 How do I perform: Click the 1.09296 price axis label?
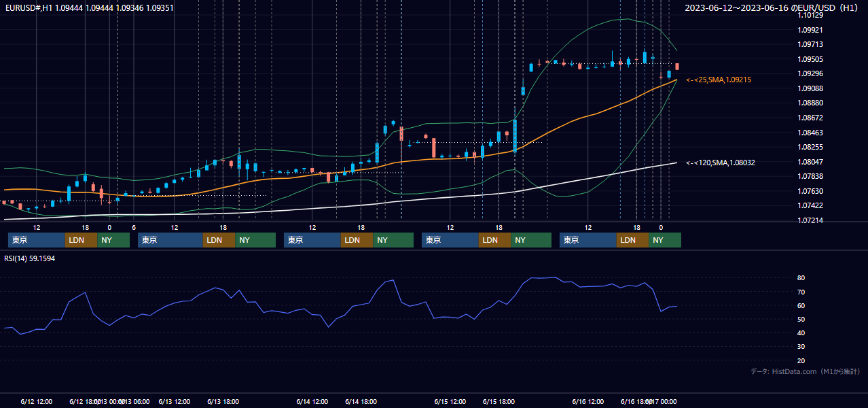[x=811, y=73]
